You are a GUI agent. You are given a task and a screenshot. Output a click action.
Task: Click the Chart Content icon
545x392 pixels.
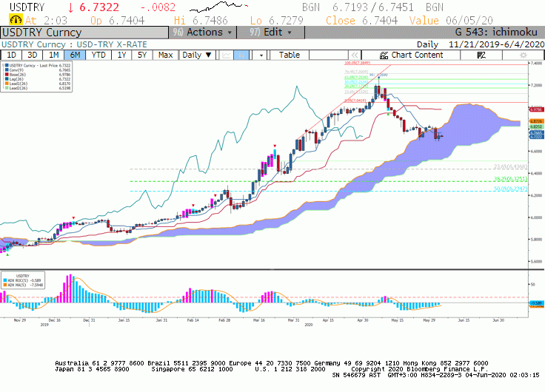pyautogui.click(x=384, y=55)
